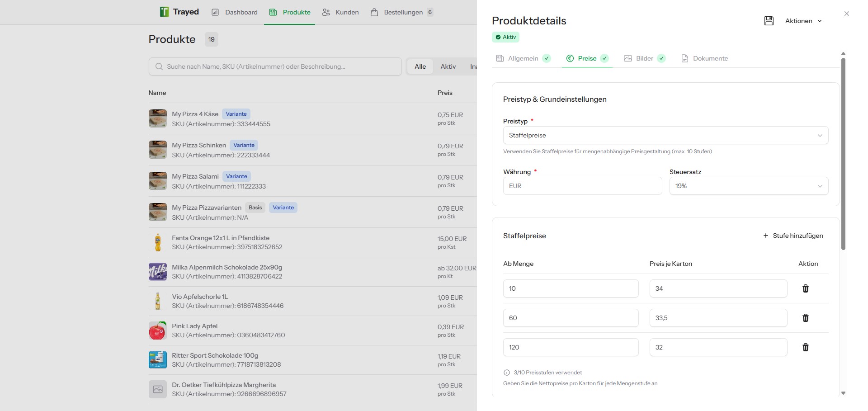Click the save icon in Produktdetails panel
Image resolution: width=868 pixels, height=411 pixels.
point(769,21)
